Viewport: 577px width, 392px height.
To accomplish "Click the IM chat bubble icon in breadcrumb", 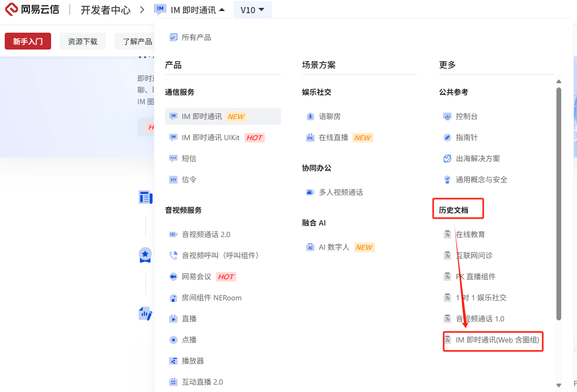I will tap(160, 9).
